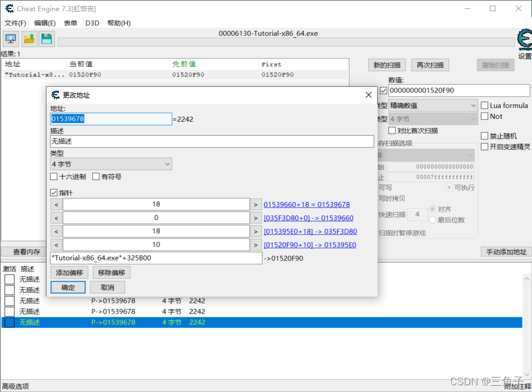Click the link [035F3D80+0] -> 01539660

point(309,218)
